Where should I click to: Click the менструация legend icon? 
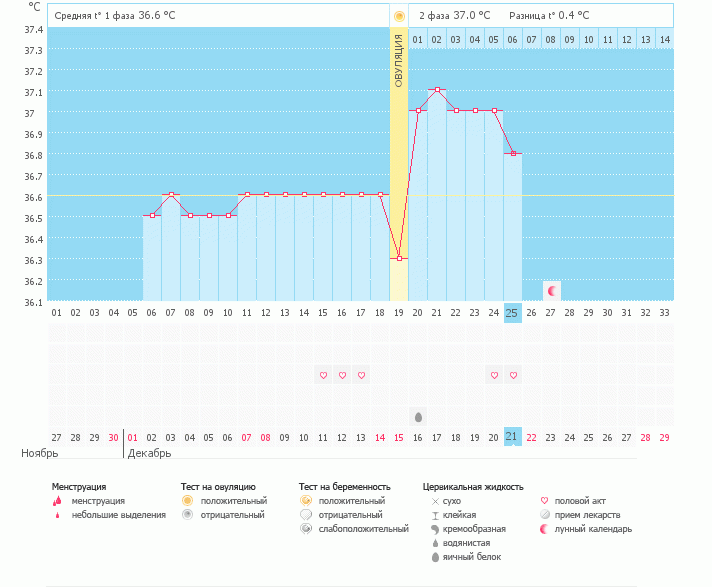coord(58,500)
